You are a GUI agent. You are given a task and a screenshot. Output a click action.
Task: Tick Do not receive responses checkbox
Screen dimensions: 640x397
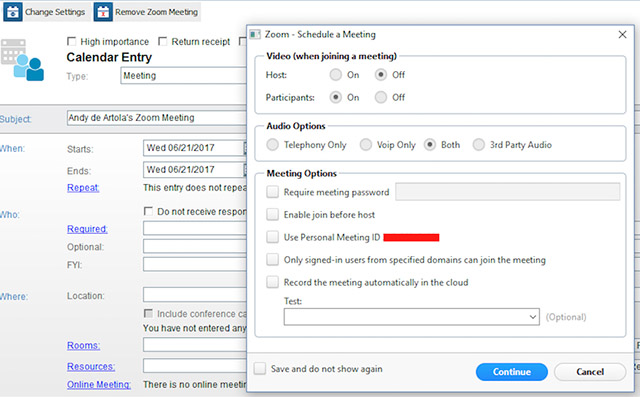148,211
